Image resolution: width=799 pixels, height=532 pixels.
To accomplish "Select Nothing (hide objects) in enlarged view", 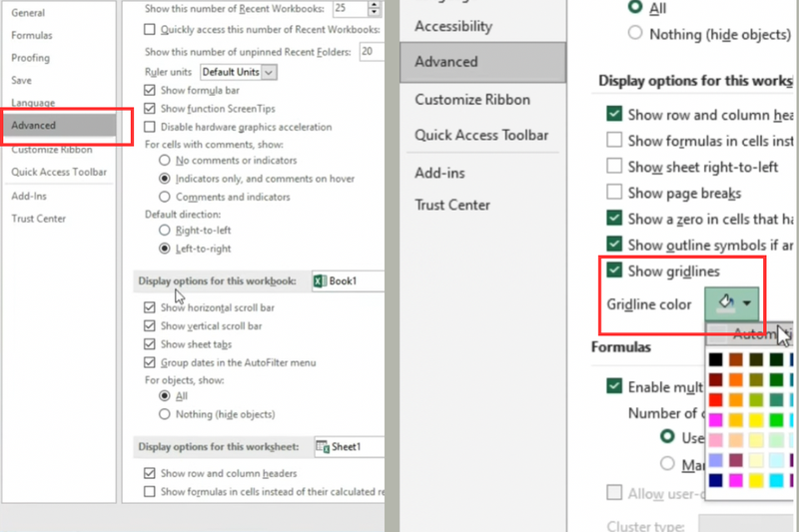I will pos(635,33).
